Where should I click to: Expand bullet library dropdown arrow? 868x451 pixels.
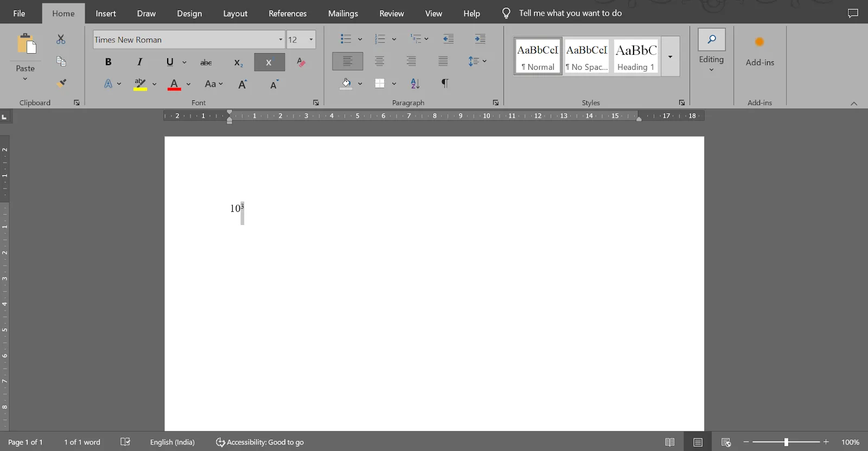tap(360, 39)
